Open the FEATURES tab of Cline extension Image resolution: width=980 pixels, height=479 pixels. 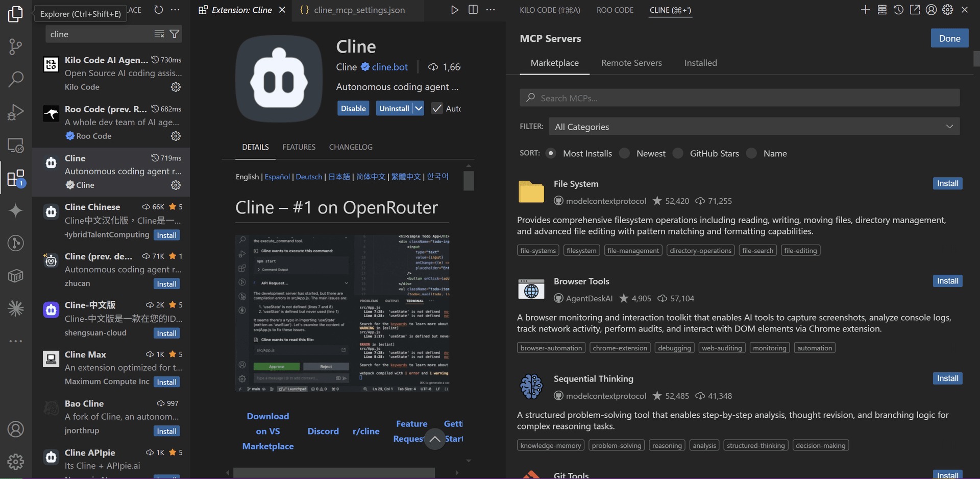click(299, 147)
